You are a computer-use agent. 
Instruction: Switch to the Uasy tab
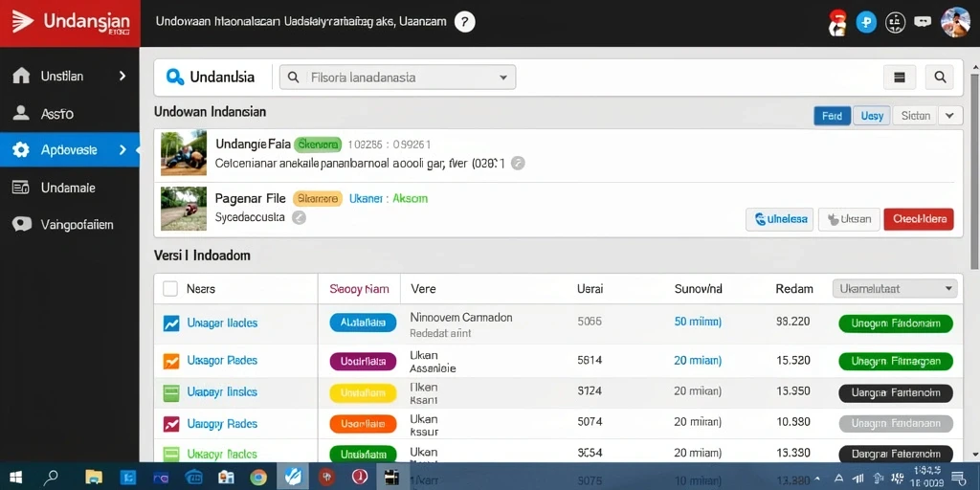point(872,116)
